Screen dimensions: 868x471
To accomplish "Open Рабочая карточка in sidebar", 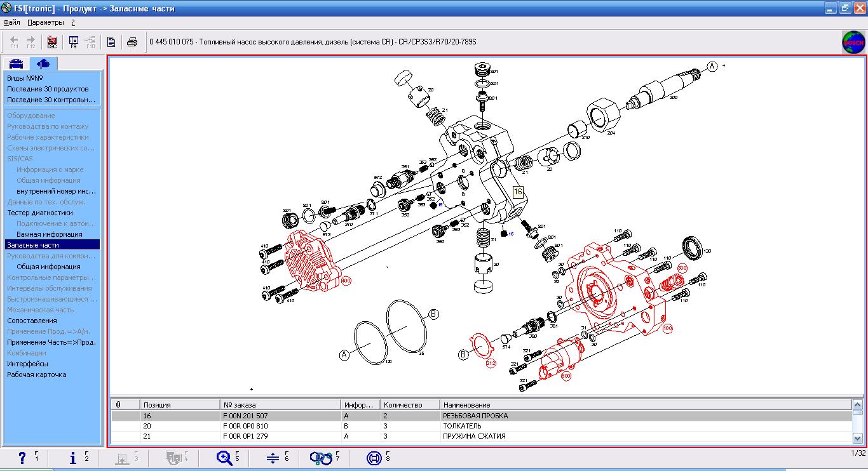I will pos(37,375).
